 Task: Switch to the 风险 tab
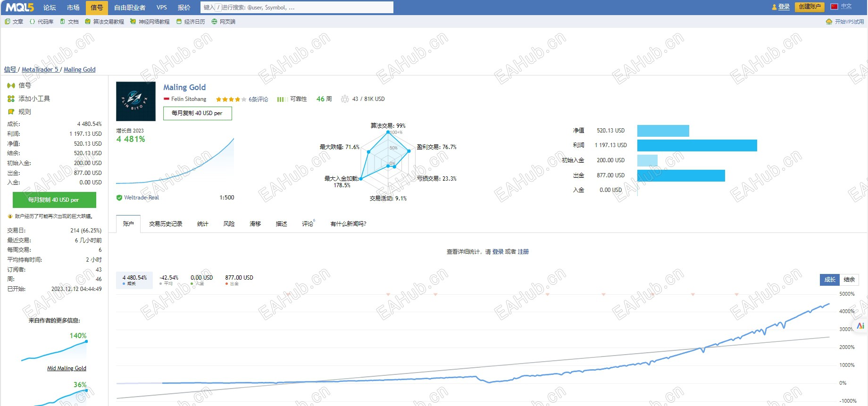(229, 224)
